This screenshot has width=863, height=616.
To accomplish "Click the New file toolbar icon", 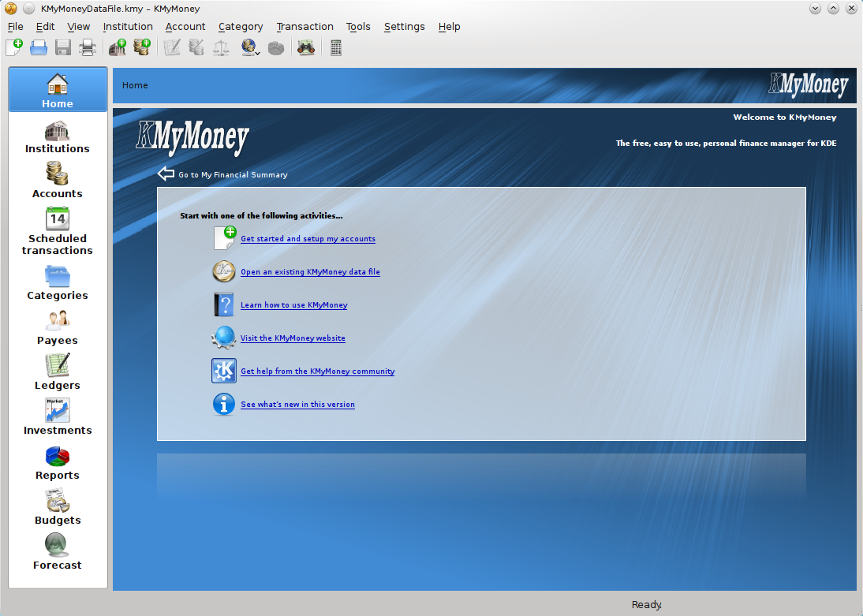I will (x=14, y=48).
